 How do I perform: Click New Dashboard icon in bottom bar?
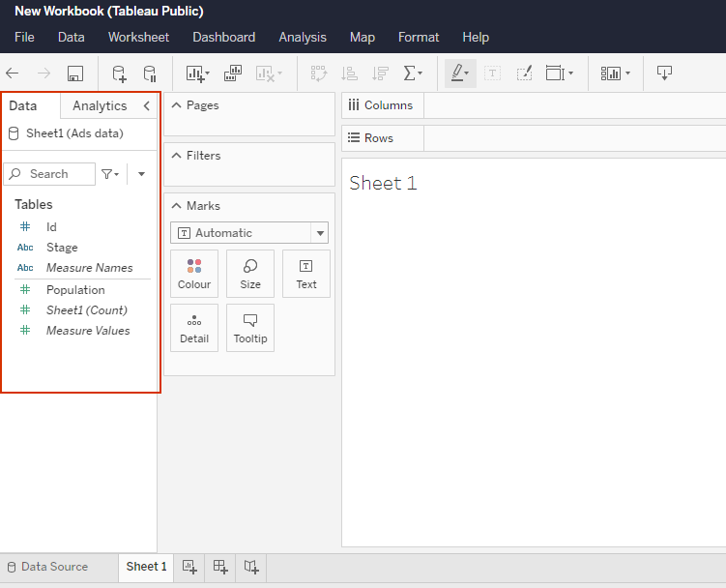point(220,567)
